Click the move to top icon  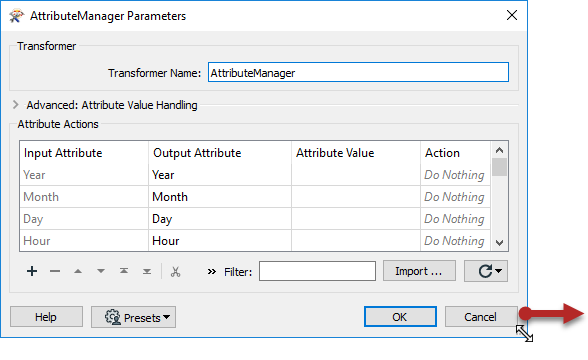click(x=124, y=271)
